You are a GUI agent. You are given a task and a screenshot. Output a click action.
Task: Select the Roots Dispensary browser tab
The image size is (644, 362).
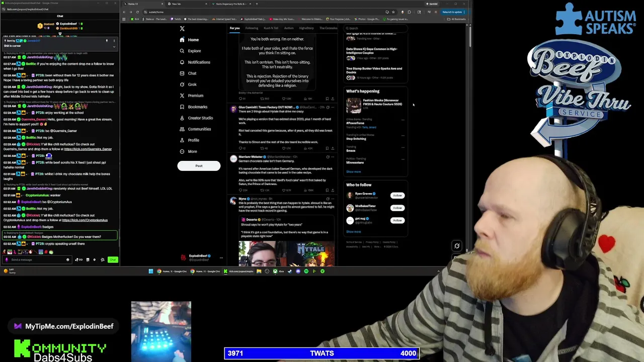pyautogui.click(x=231, y=4)
